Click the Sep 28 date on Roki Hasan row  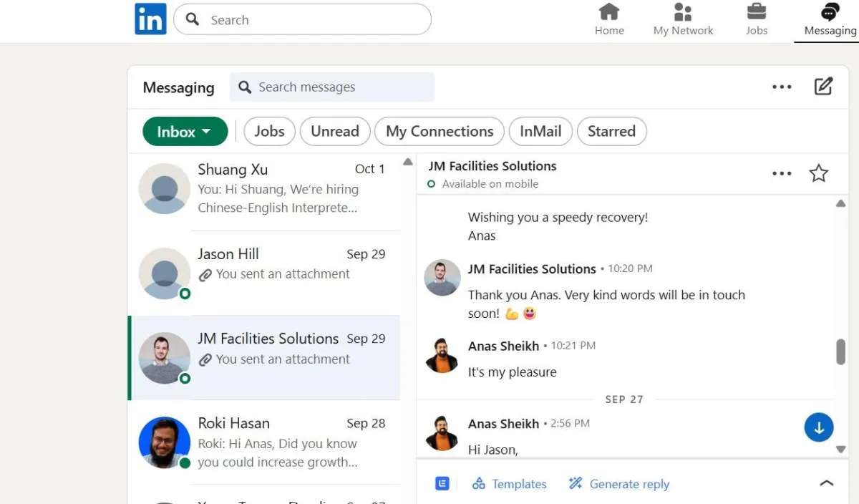[x=366, y=424]
